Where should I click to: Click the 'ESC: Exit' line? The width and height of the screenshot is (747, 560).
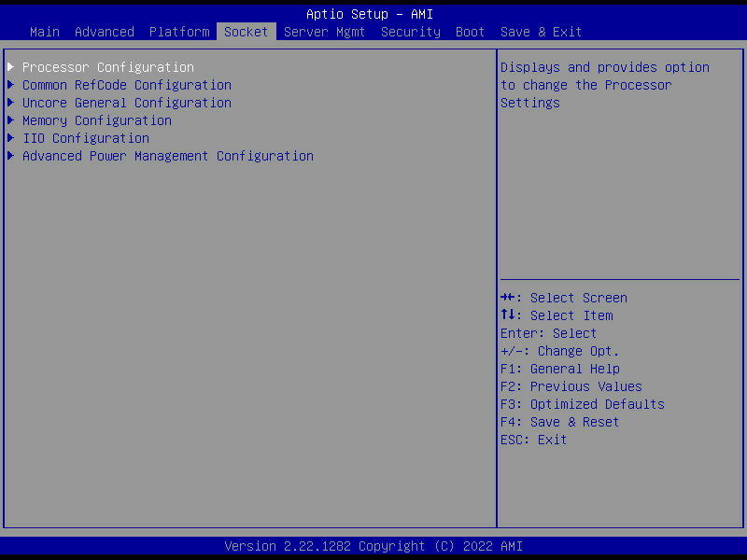tap(533, 440)
